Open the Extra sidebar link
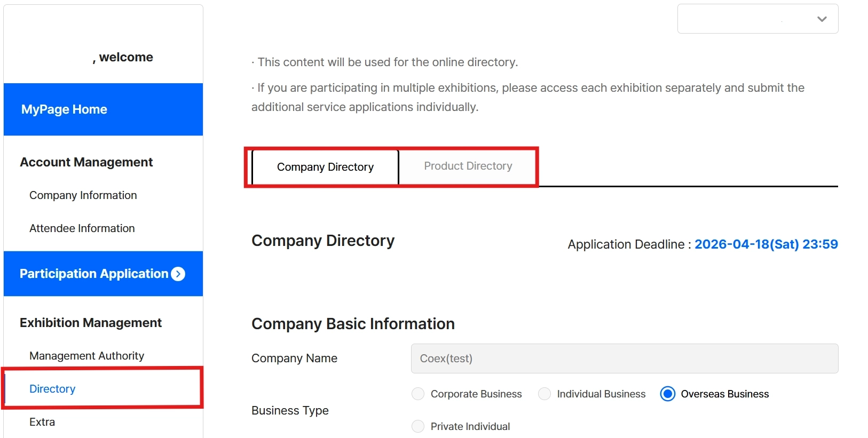The height and width of the screenshot is (438, 868). tap(42, 422)
